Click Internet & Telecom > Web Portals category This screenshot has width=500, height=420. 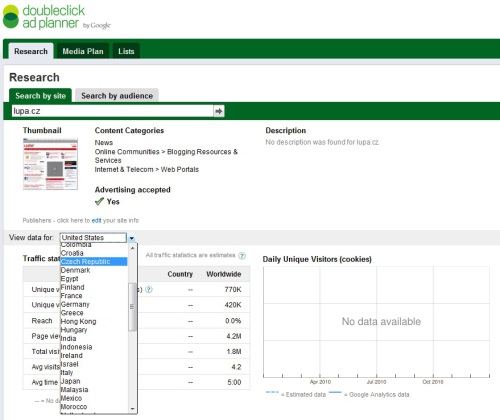(x=147, y=169)
